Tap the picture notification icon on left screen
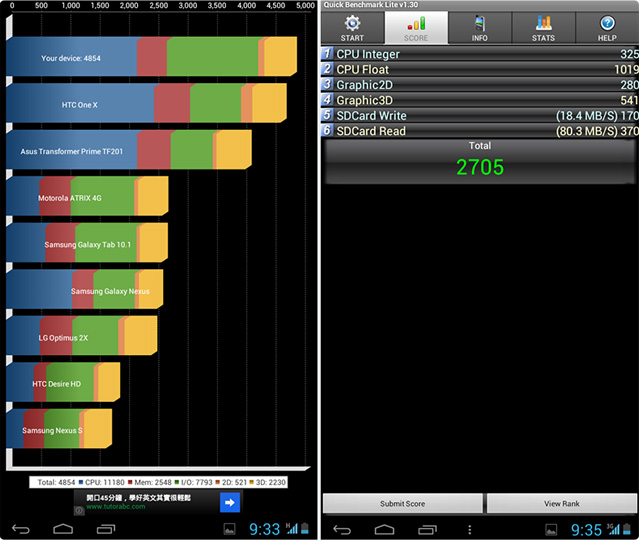Viewport: 640px width, 540px height. point(229,529)
